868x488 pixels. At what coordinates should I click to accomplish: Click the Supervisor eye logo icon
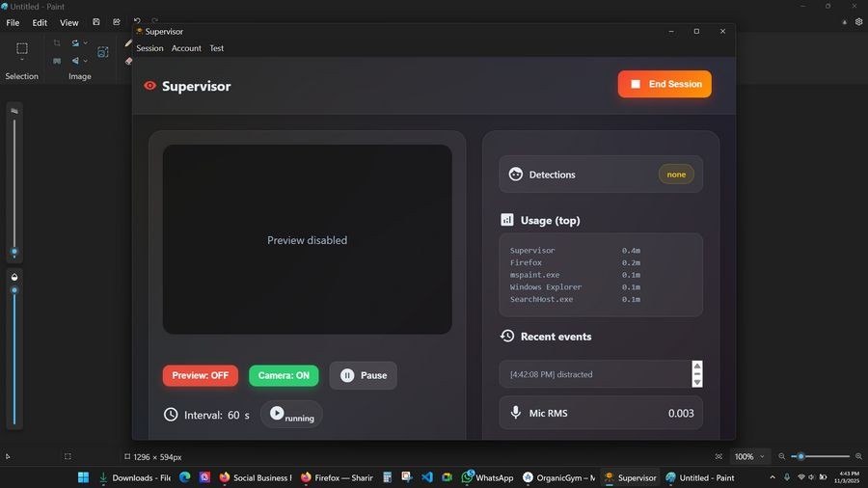click(x=149, y=86)
